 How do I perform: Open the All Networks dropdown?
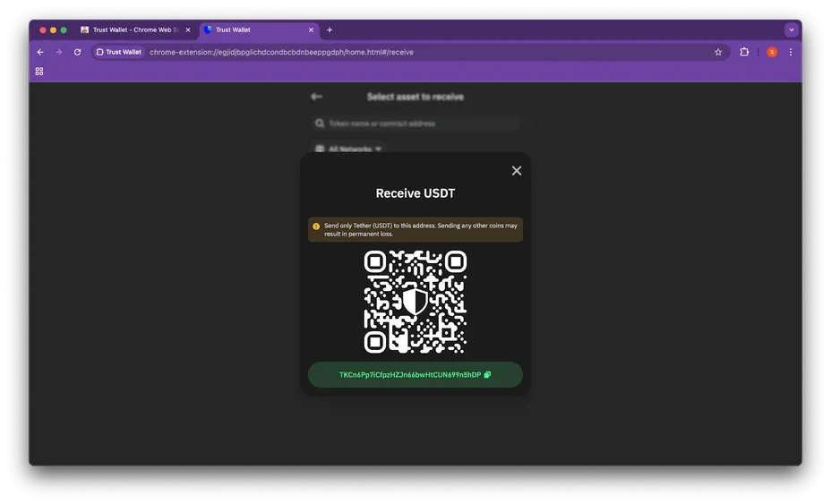click(x=348, y=149)
